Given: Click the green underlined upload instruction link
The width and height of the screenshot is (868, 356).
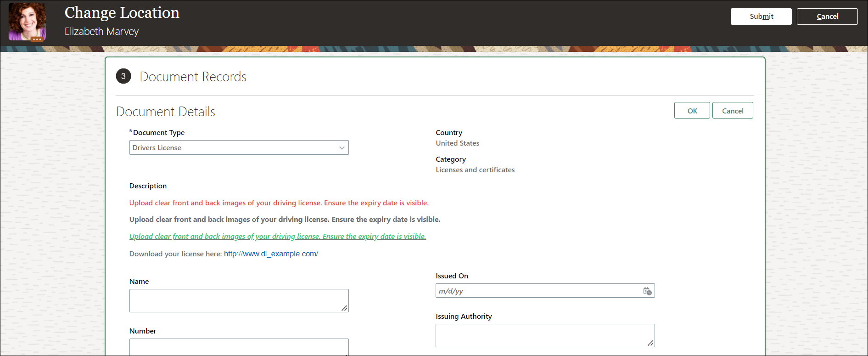Looking at the screenshot, I should click(x=278, y=237).
